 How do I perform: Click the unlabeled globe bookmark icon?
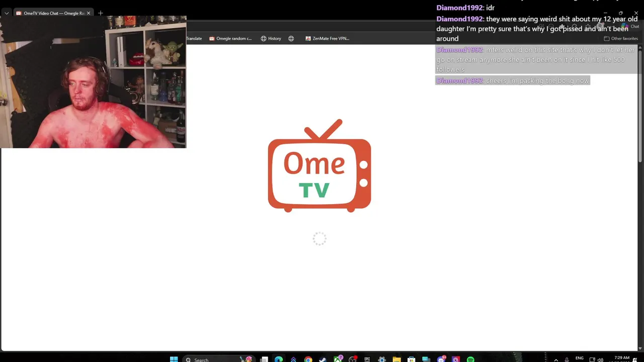[x=291, y=38]
